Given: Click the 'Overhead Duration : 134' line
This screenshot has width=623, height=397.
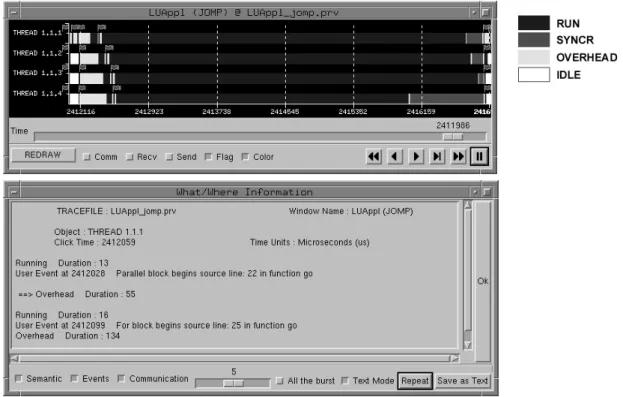Looking at the screenshot, I should click(x=68, y=336).
